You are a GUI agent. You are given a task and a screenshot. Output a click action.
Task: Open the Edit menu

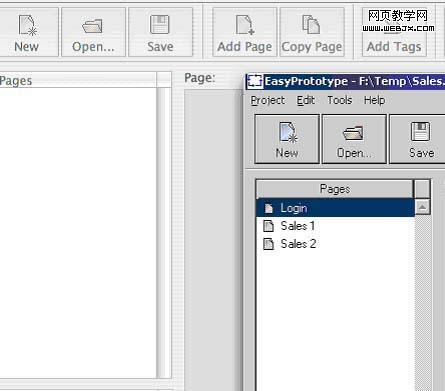click(306, 100)
